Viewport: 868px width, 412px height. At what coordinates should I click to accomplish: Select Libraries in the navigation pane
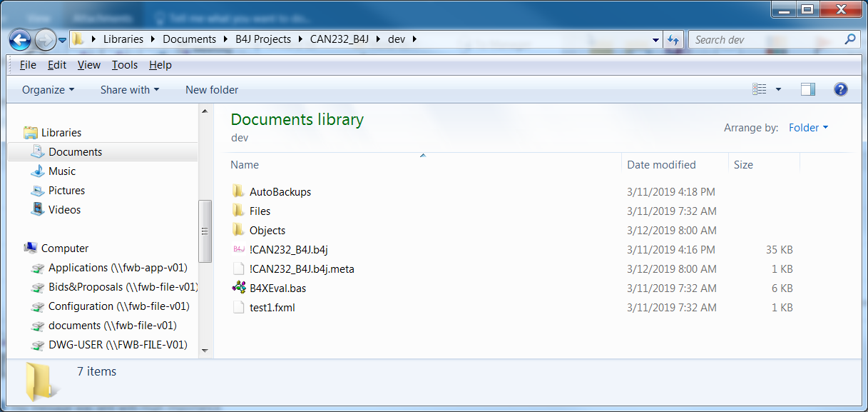[61, 133]
